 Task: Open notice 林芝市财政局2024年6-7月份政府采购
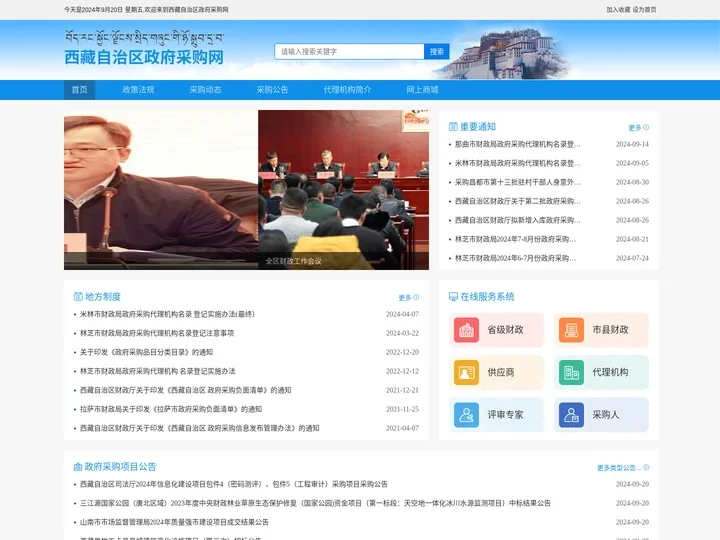[x=515, y=258]
